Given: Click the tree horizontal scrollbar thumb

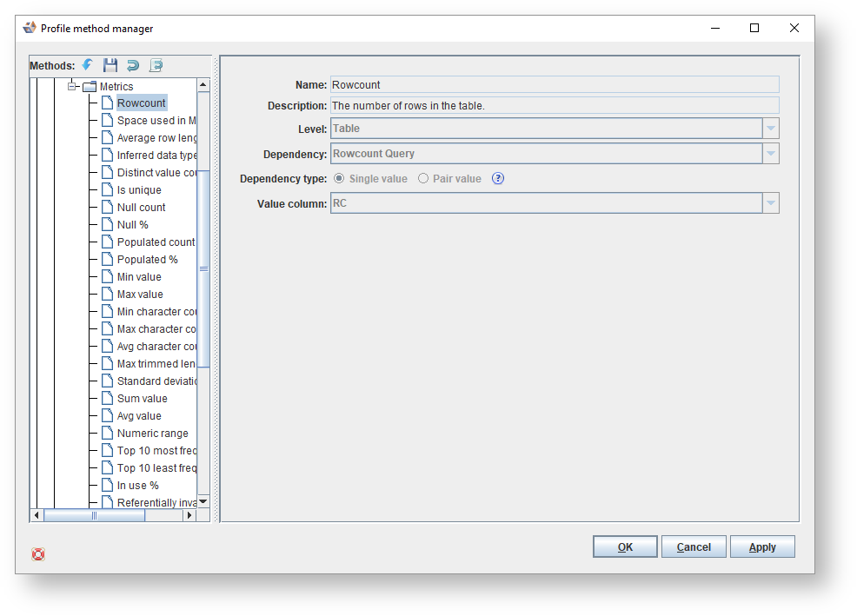Looking at the screenshot, I should coord(94,515).
